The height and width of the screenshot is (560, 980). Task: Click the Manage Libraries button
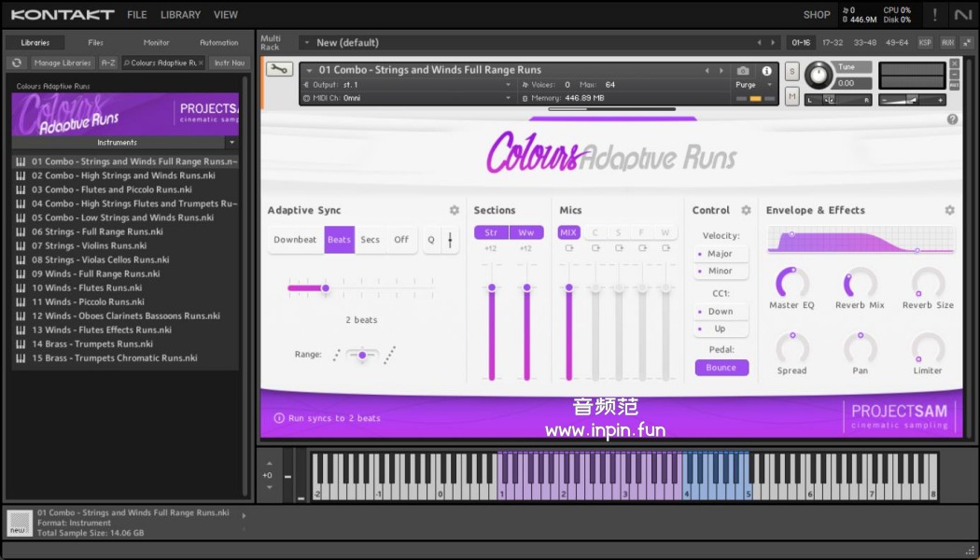(x=63, y=63)
